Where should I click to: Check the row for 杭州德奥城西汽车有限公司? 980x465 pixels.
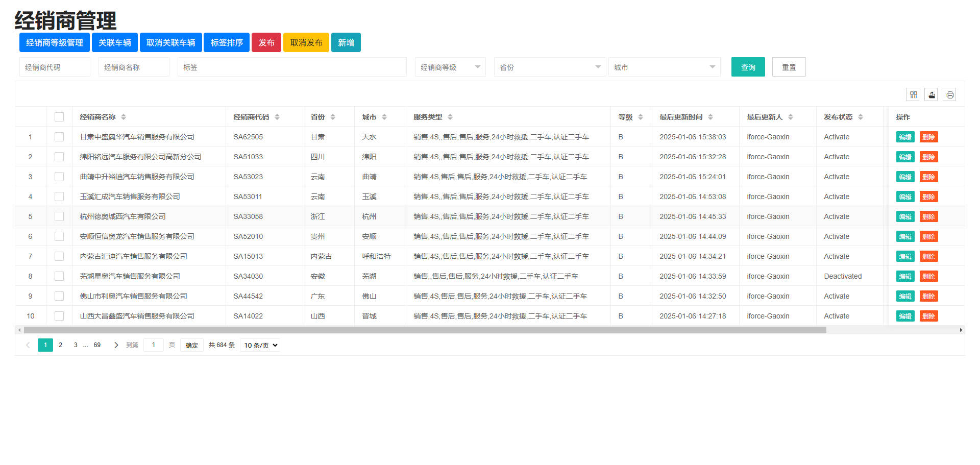coord(59,216)
